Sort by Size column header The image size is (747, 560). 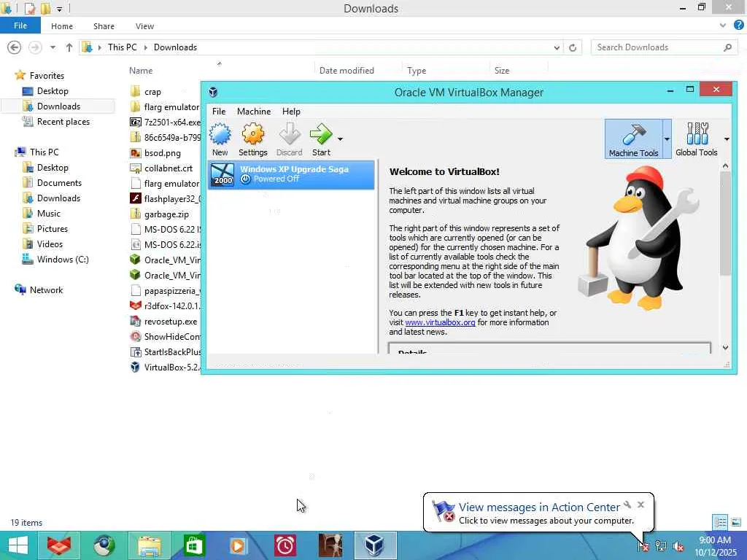(x=502, y=71)
